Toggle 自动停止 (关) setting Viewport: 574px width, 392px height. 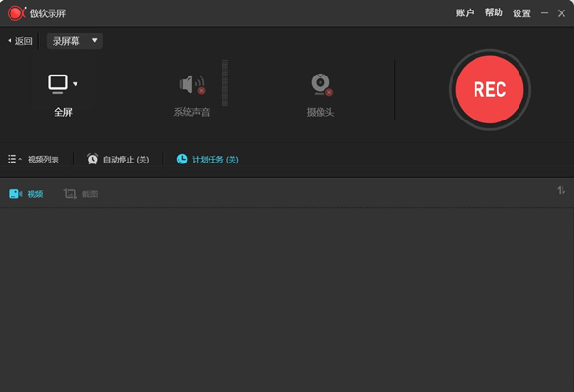(x=126, y=160)
